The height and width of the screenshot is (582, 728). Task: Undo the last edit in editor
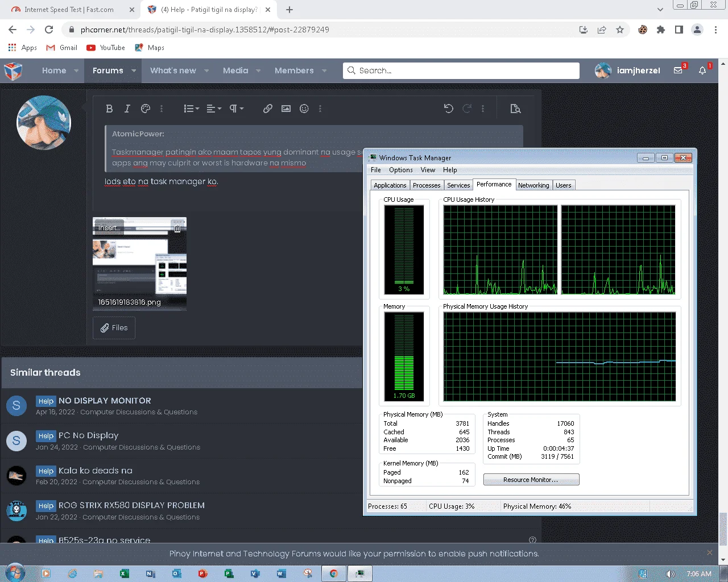pyautogui.click(x=449, y=109)
